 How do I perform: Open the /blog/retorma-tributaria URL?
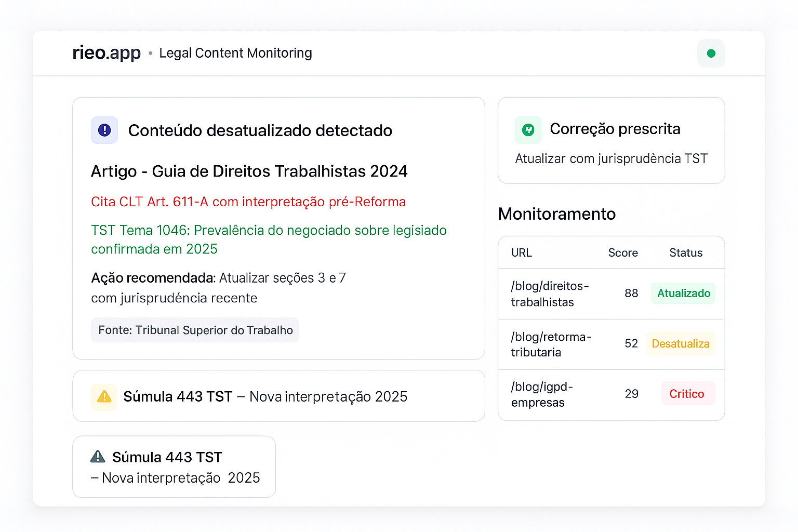tap(551, 344)
